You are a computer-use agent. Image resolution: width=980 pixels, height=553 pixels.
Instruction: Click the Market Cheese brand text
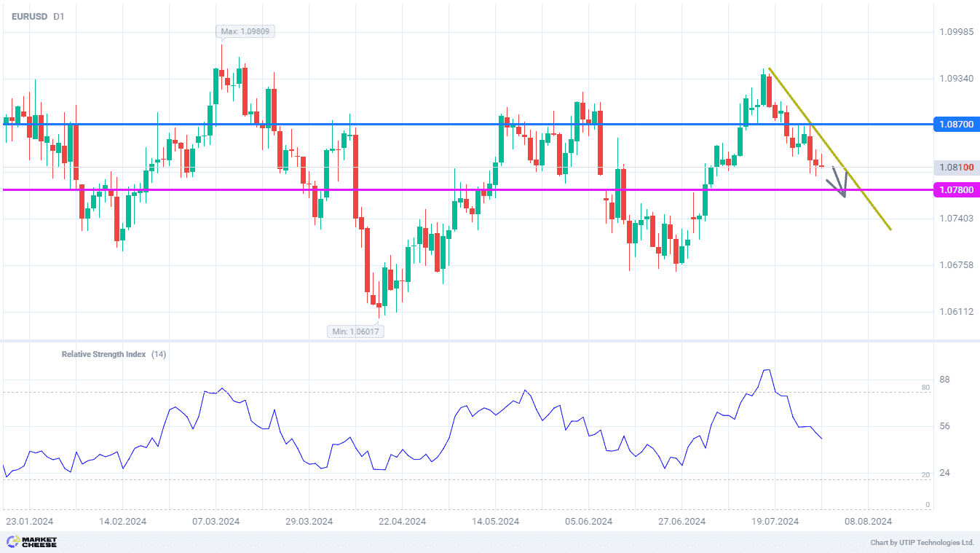click(x=40, y=542)
